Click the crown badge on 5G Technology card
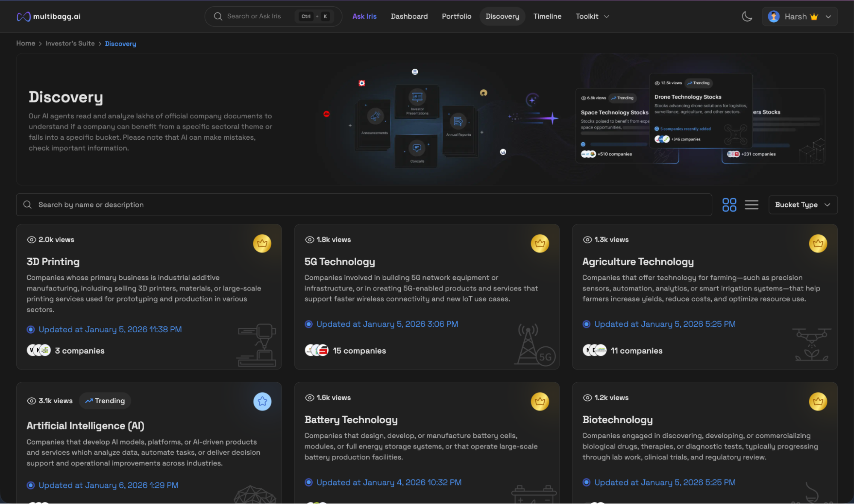Screen dimensions: 854x504 (x=540, y=243)
